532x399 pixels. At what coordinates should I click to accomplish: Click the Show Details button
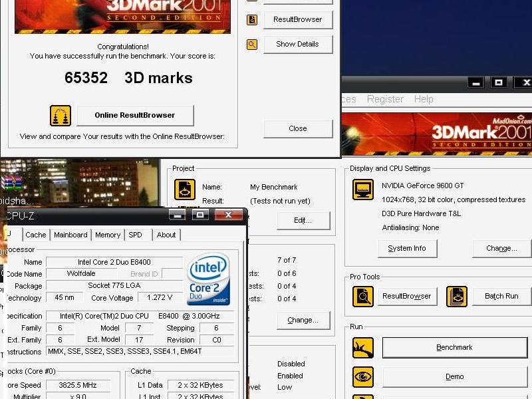tap(298, 44)
